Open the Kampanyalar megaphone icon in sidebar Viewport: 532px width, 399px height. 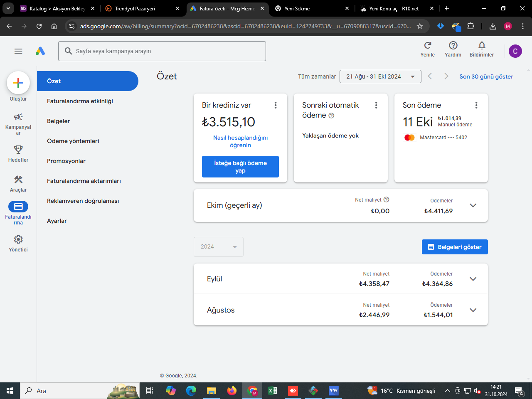(18, 117)
